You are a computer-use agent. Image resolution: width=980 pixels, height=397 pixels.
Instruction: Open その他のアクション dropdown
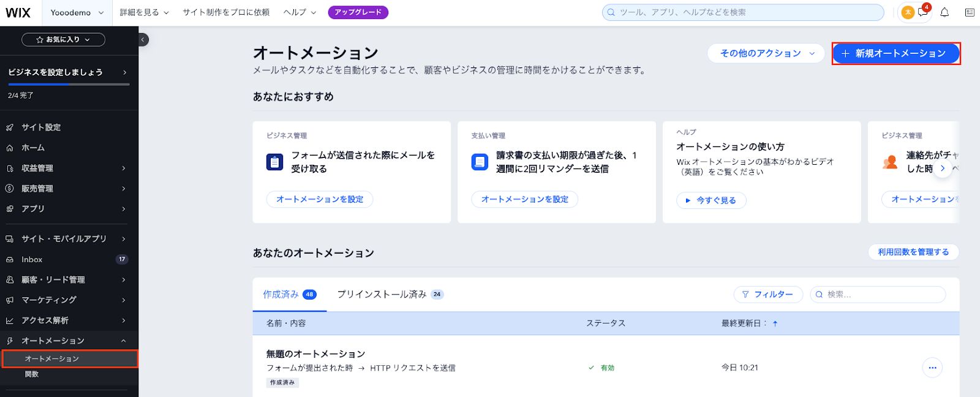767,53
